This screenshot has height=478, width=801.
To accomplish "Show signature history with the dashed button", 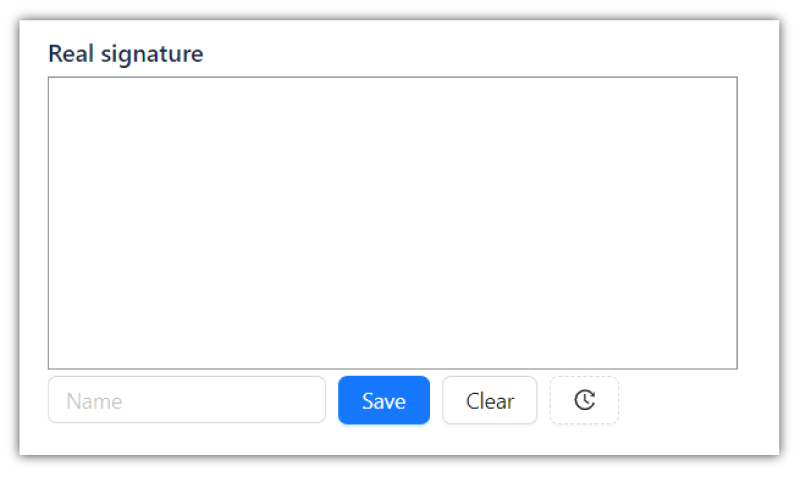I will 584,400.
